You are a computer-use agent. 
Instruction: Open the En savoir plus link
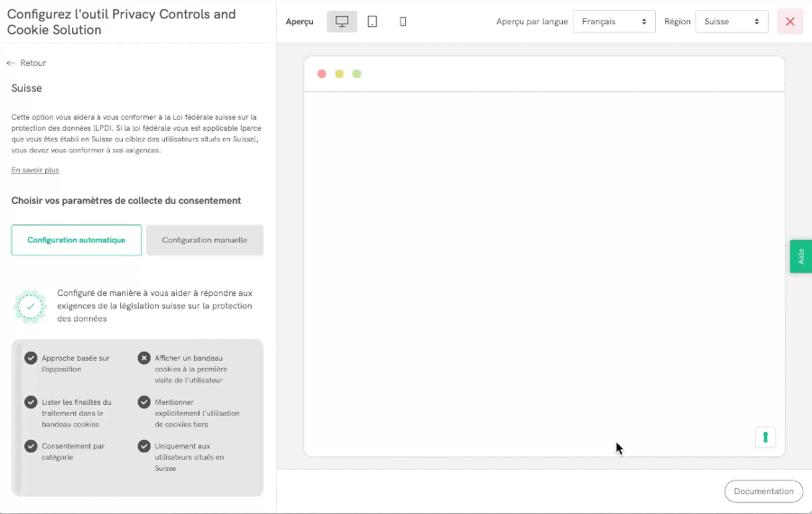point(35,170)
